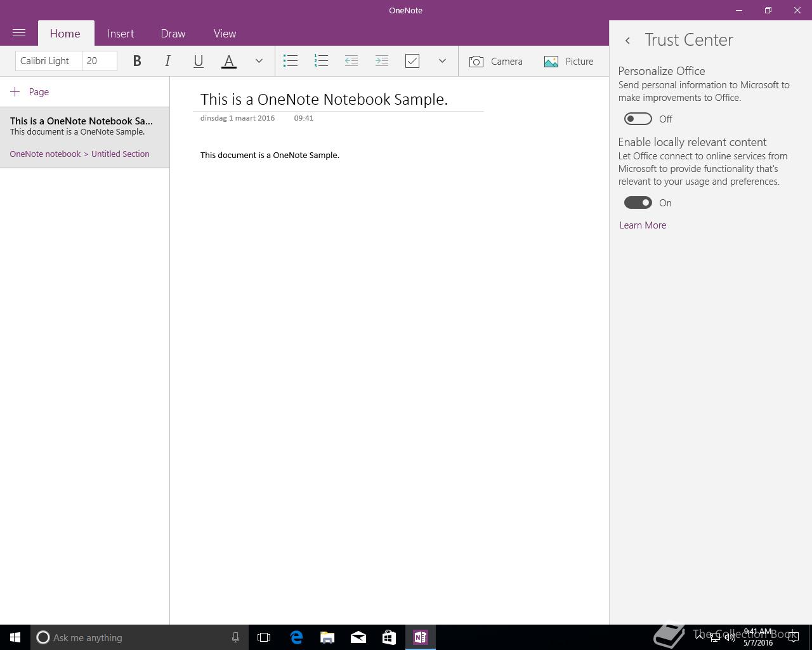812x650 pixels.
Task: Toggle Underline formatting
Action: (198, 61)
